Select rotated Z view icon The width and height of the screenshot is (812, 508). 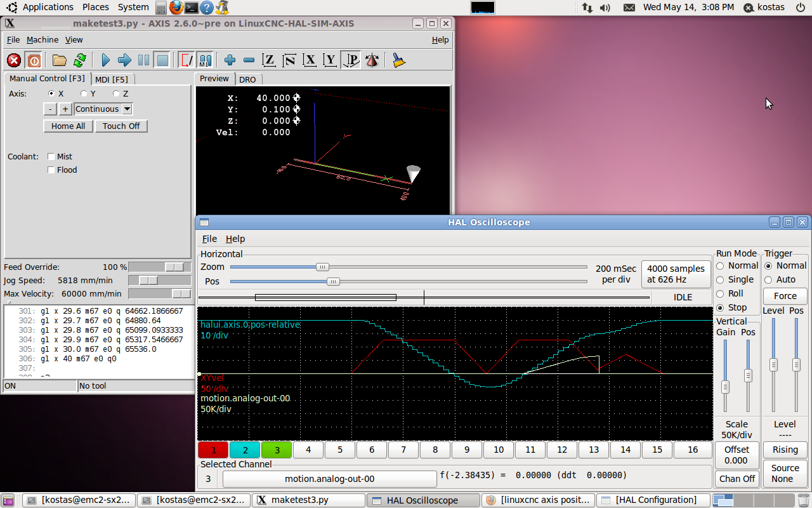coord(289,60)
